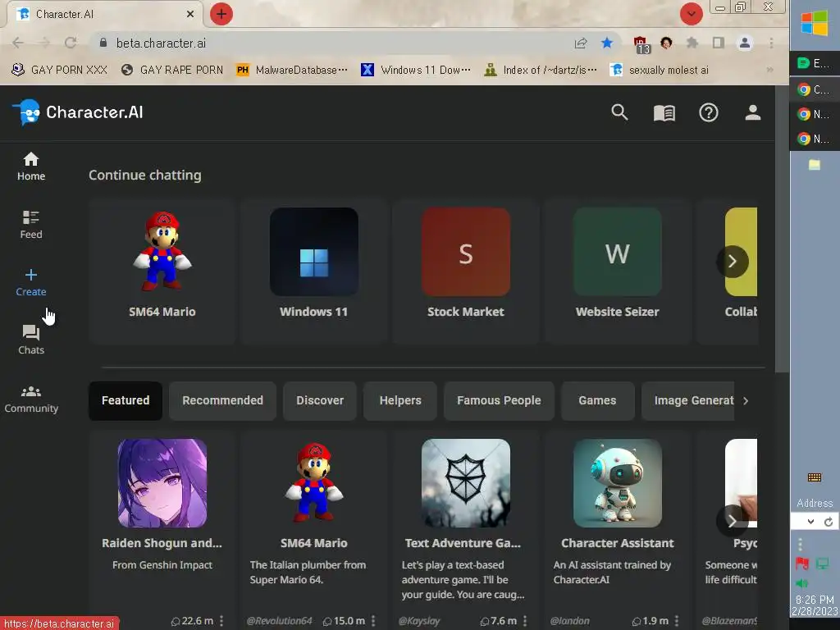Open Community in the sidebar
This screenshot has height=630, width=840.
[31, 399]
